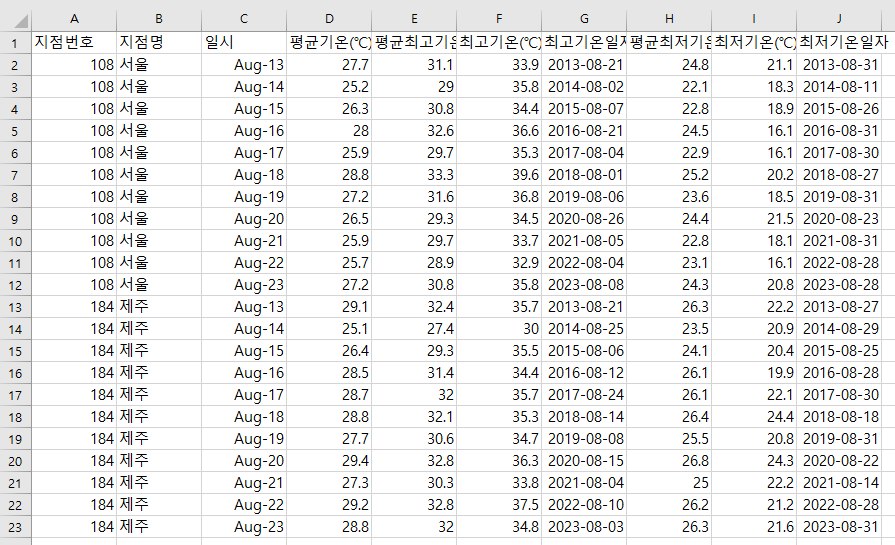Select the 36.6 cell in row 5
This screenshot has width=895, height=545.
point(499,131)
